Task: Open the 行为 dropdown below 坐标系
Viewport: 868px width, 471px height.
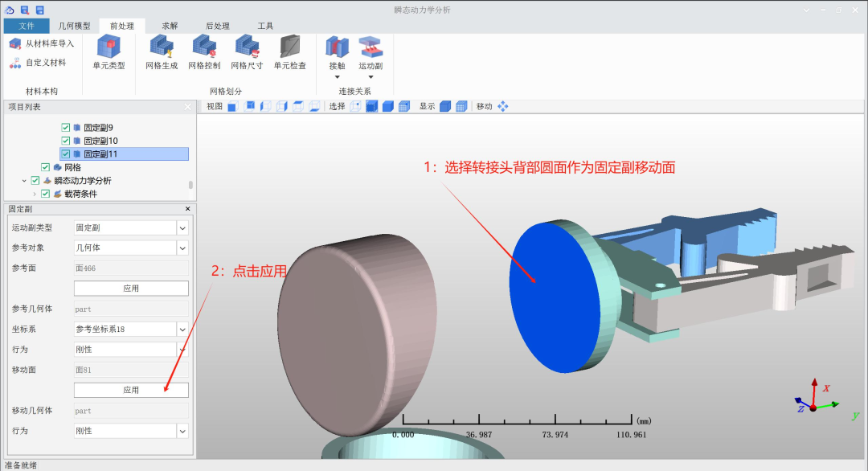Action: point(182,350)
